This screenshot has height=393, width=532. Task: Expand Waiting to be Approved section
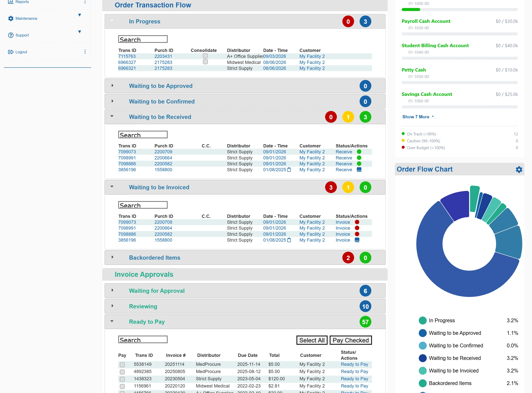pos(112,86)
